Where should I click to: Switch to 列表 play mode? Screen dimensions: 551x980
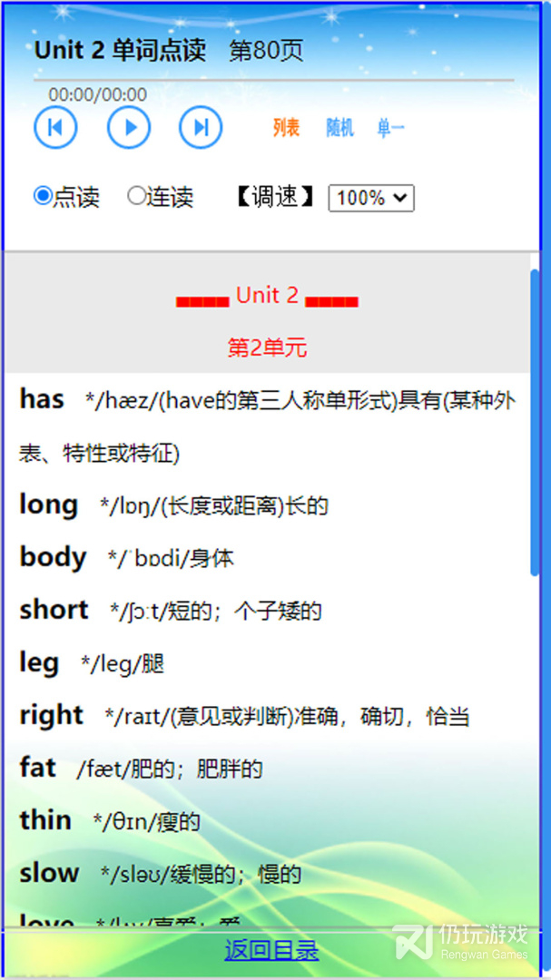pos(286,128)
